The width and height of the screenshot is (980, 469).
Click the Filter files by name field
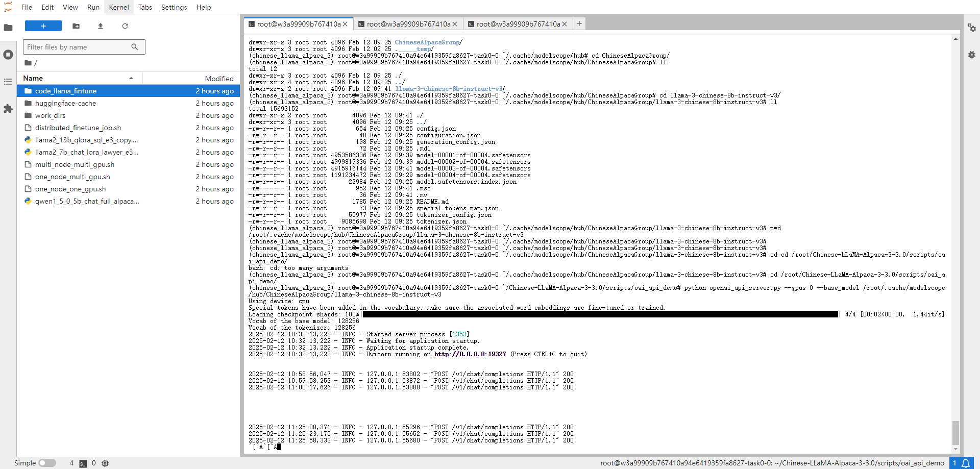(x=78, y=47)
